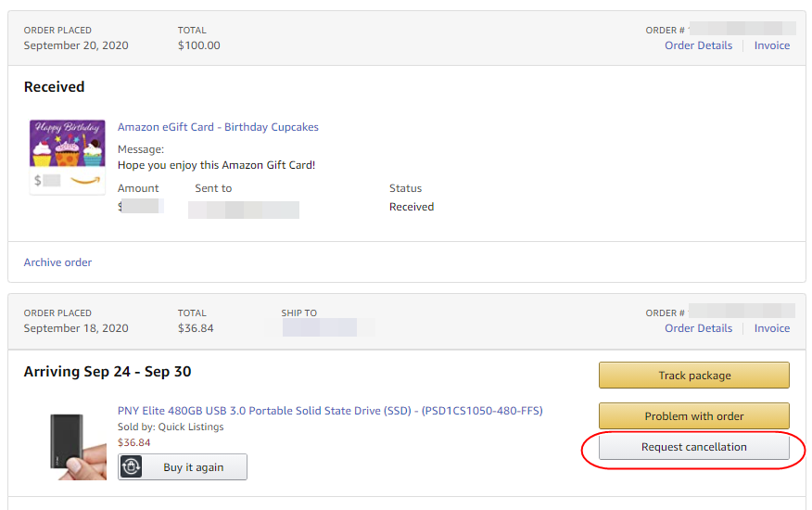Viewport: 812px width, 510px height.
Task: Click the Problem with order button
Action: coord(694,416)
